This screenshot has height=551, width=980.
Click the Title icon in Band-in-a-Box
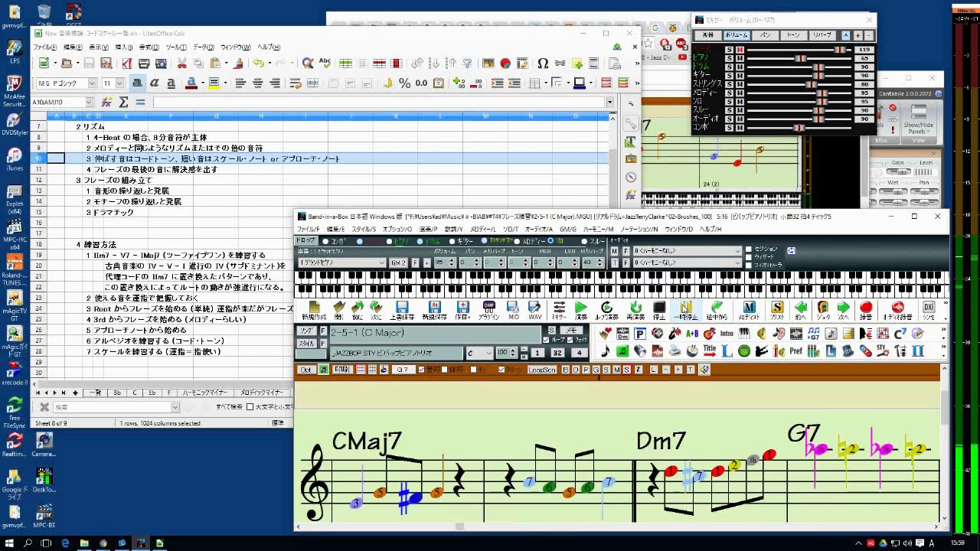point(709,351)
